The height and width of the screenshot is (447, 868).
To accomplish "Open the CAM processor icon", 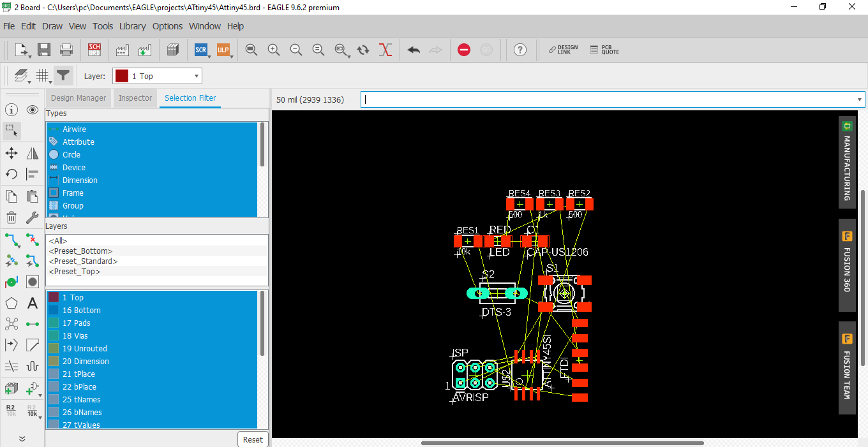I will pos(123,50).
